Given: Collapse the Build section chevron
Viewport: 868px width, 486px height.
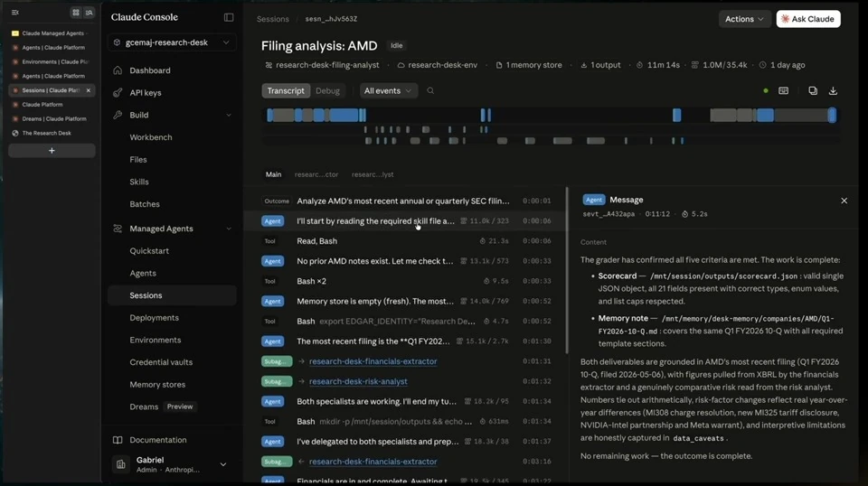Looking at the screenshot, I should (229, 115).
